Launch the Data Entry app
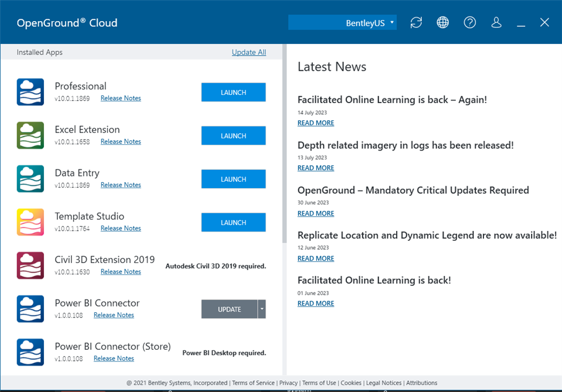Image resolution: width=562 pixels, height=392 pixels. click(x=233, y=179)
